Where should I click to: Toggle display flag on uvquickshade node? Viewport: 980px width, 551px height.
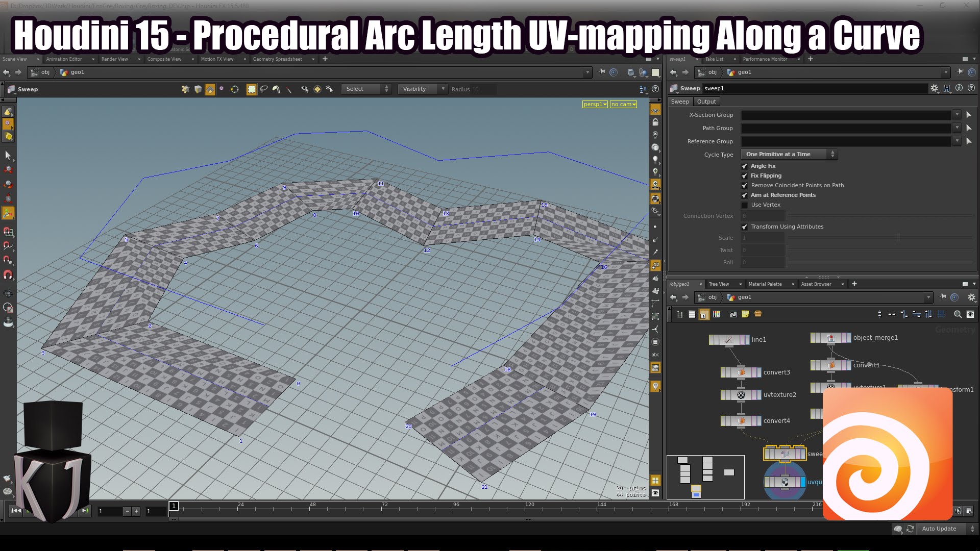(803, 482)
